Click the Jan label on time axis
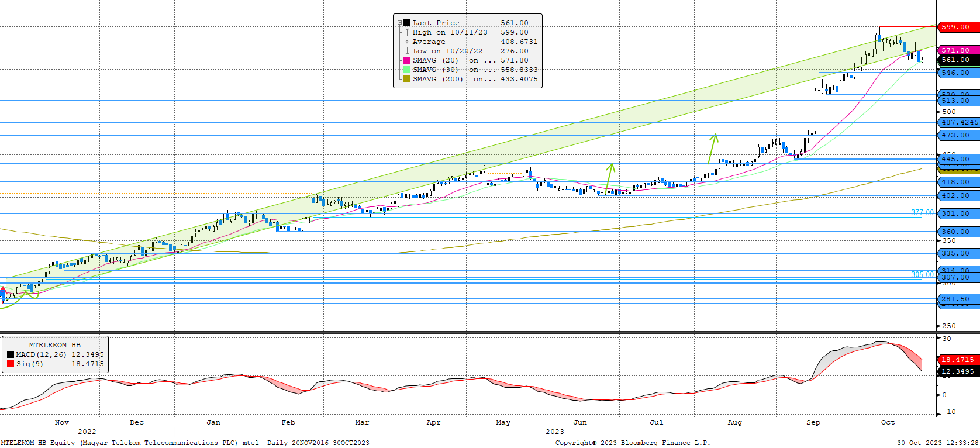The image size is (980, 448). [x=213, y=422]
